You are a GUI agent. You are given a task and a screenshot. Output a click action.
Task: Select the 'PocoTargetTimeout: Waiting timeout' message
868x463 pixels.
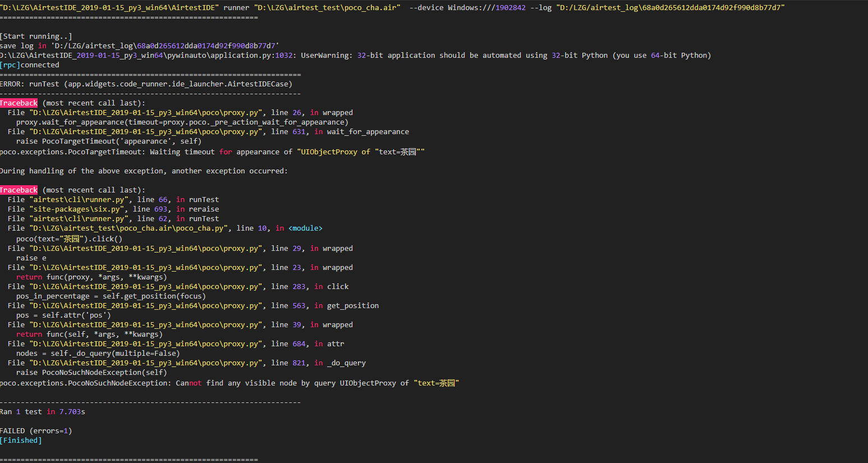(212, 152)
